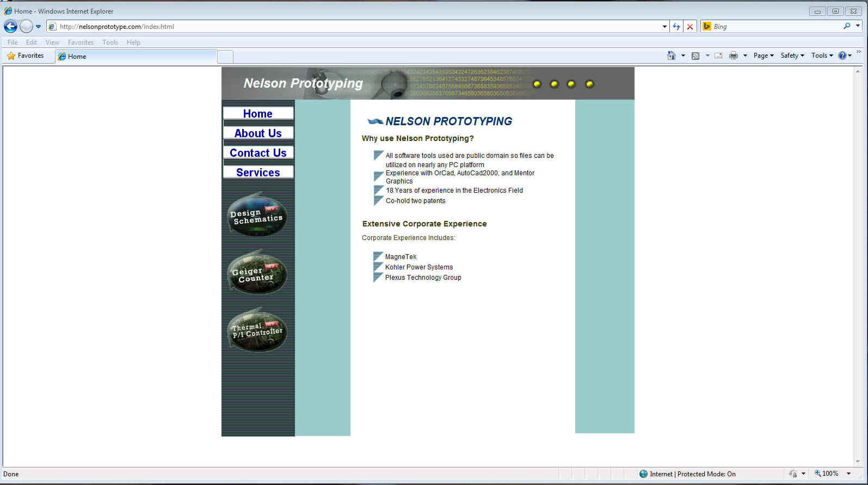This screenshot has height=485, width=868.
Task: Open the Help menu
Action: pyautogui.click(x=133, y=42)
